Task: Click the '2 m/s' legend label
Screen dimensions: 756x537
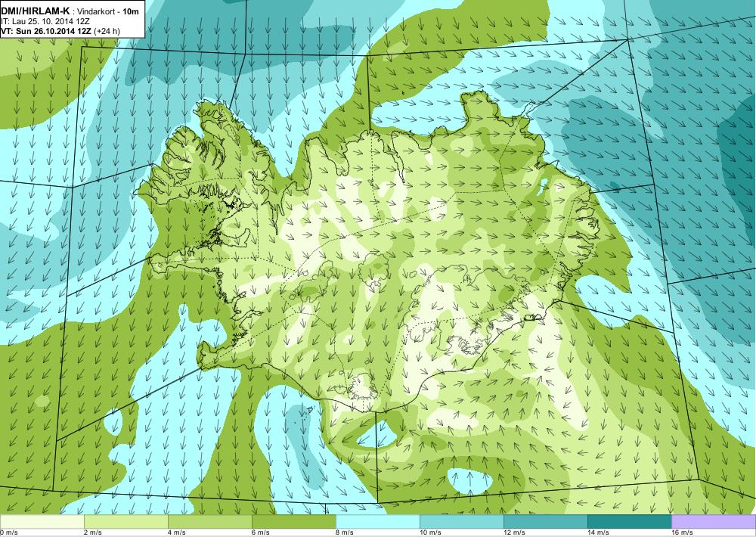Action: click(93, 532)
